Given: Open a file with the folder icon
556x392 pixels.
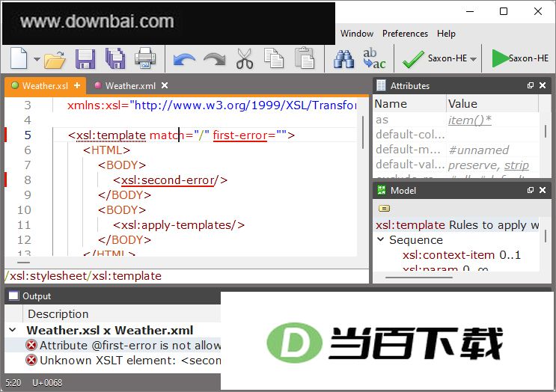Looking at the screenshot, I should click(x=55, y=59).
